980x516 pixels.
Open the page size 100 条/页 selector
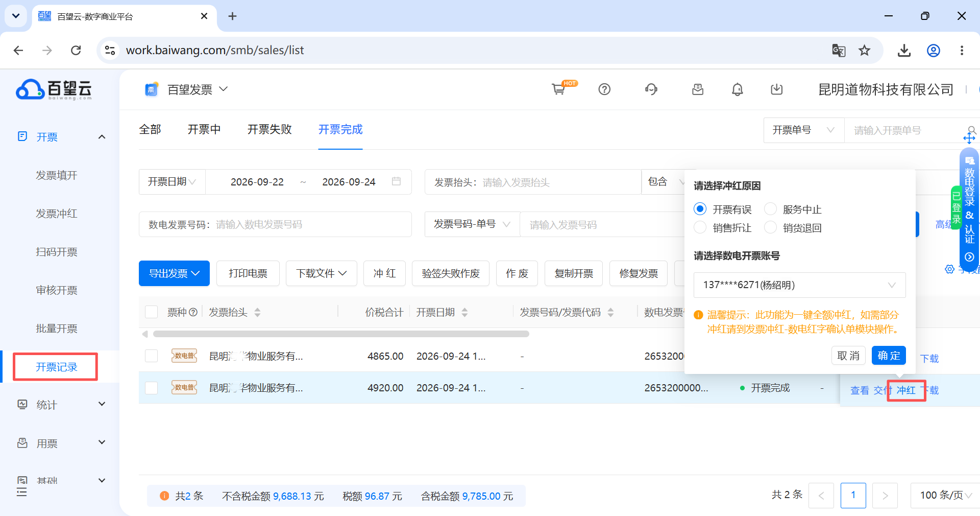tap(945, 496)
